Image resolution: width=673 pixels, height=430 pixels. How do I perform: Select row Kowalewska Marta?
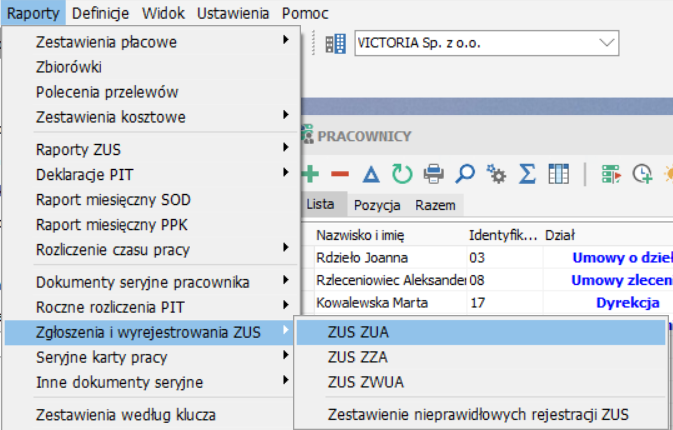tap(390, 303)
